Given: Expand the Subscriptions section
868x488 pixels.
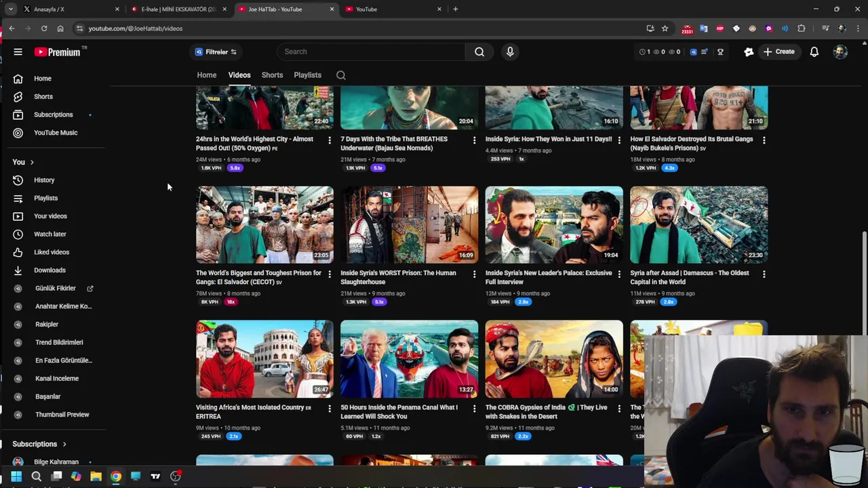Looking at the screenshot, I should click(39, 444).
